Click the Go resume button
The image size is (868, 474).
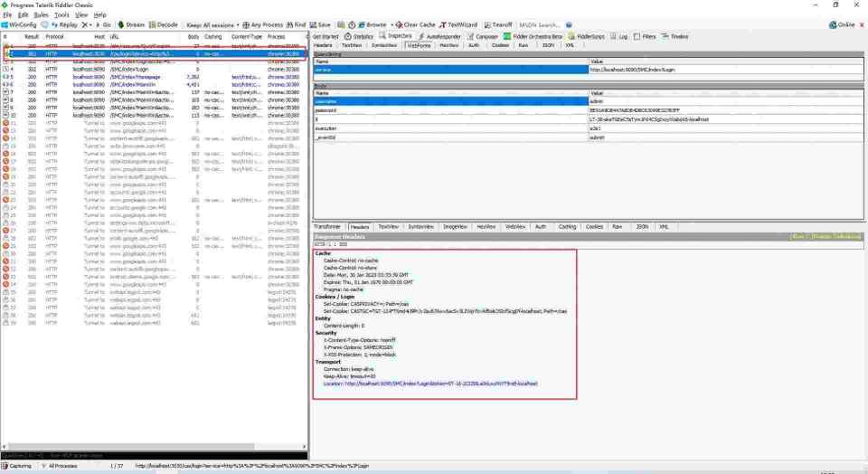coord(103,25)
